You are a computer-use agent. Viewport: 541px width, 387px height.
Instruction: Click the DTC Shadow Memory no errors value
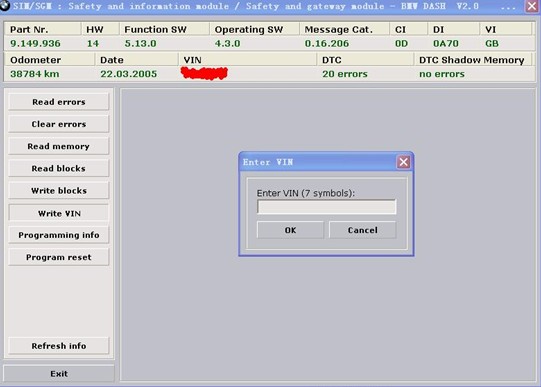coord(442,74)
